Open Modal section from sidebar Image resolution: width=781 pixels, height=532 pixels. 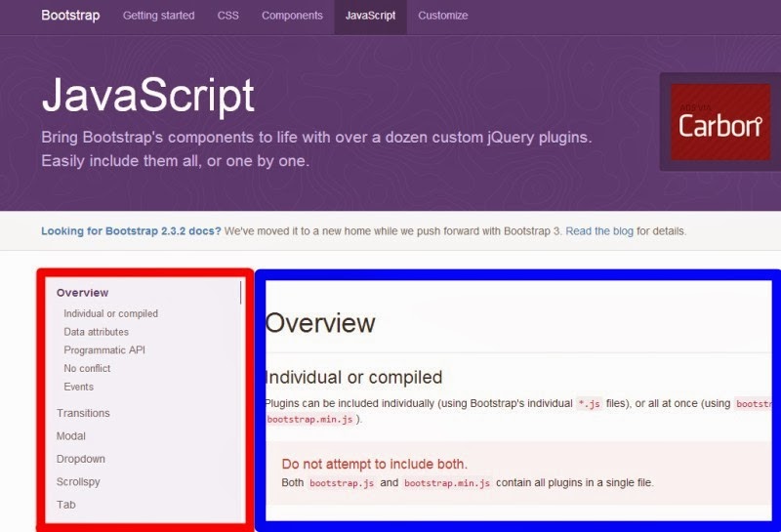tap(70, 436)
